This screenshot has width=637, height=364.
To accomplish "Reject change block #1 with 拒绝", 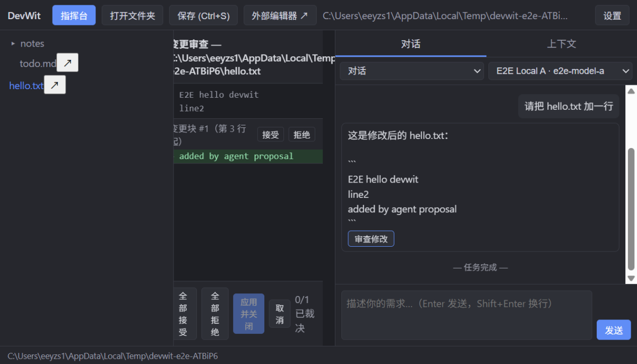I will 302,135.
